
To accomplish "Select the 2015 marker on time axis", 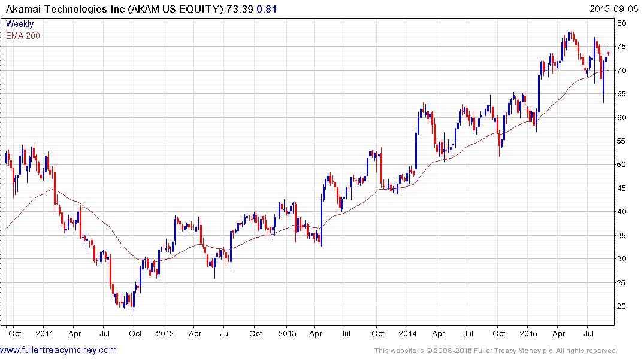I will point(528,333).
